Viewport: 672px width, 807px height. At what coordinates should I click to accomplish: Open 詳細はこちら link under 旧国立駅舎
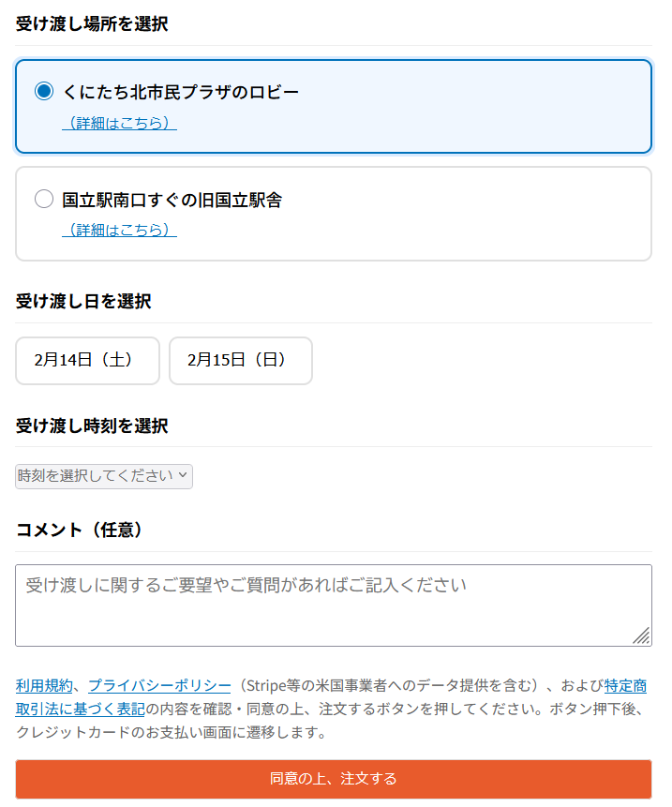pos(119,230)
